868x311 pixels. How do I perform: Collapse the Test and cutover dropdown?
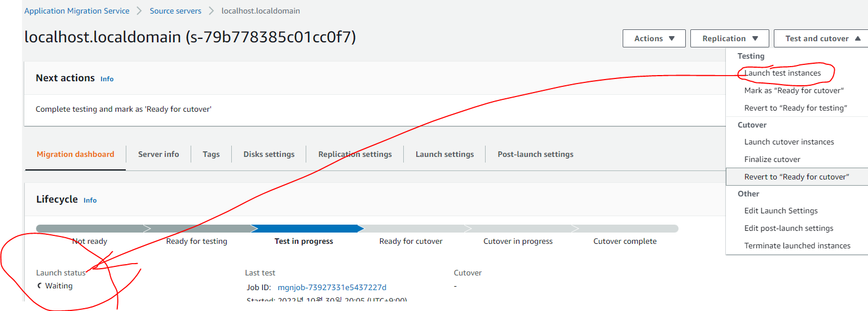tap(821, 38)
